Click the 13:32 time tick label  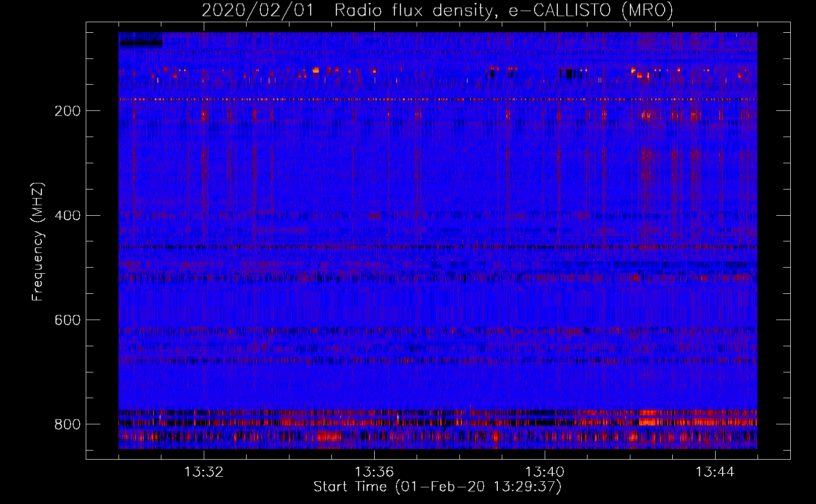click(204, 472)
